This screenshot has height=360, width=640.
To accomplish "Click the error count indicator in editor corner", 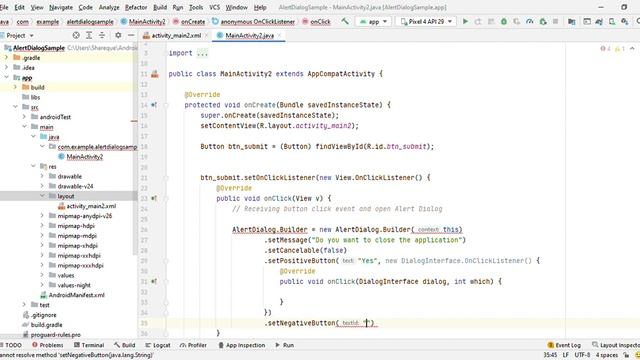I will click(605, 49).
